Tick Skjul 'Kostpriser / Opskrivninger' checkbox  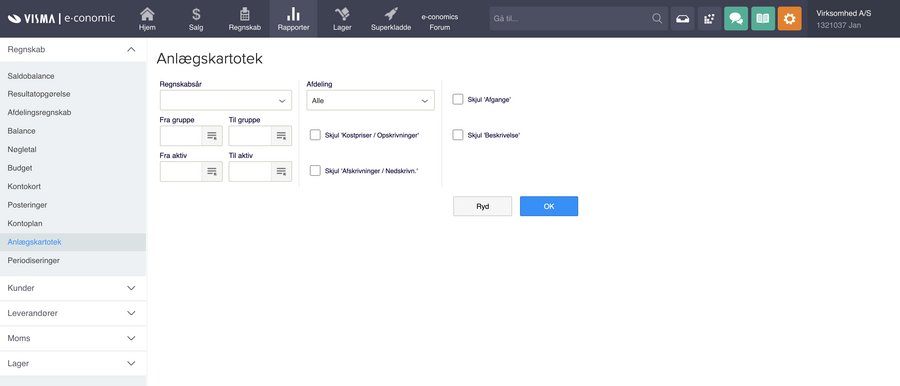point(315,135)
